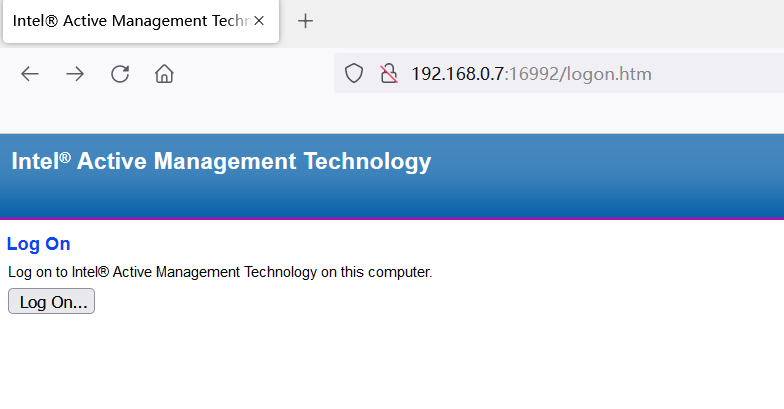This screenshot has width=784, height=409.
Task: Click the 192.168.0.7 IP address text
Action: [458, 73]
